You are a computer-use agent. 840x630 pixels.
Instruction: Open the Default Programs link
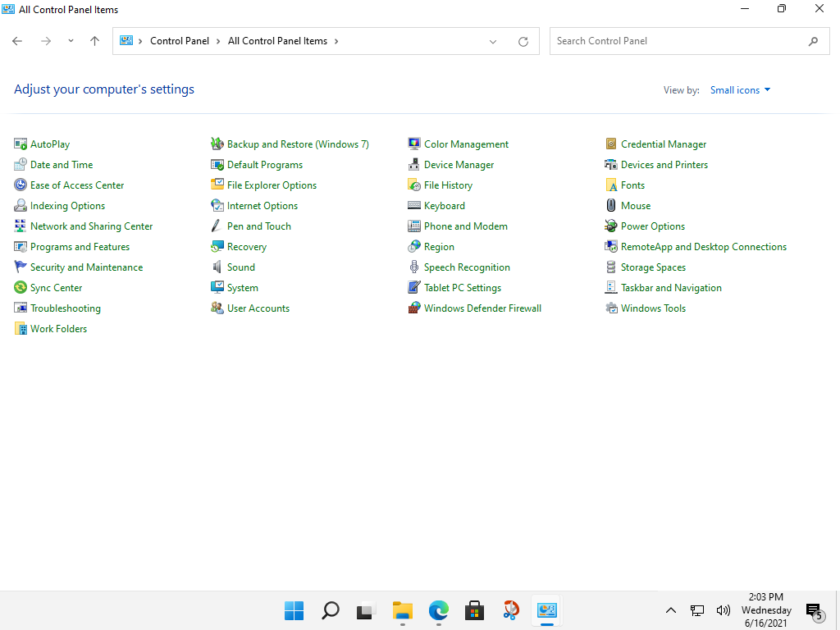(x=265, y=165)
